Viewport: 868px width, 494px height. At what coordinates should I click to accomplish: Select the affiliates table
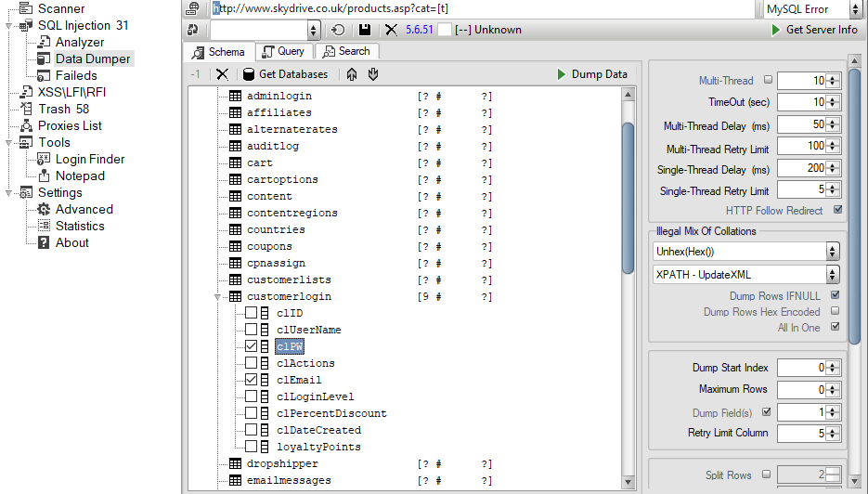(279, 112)
